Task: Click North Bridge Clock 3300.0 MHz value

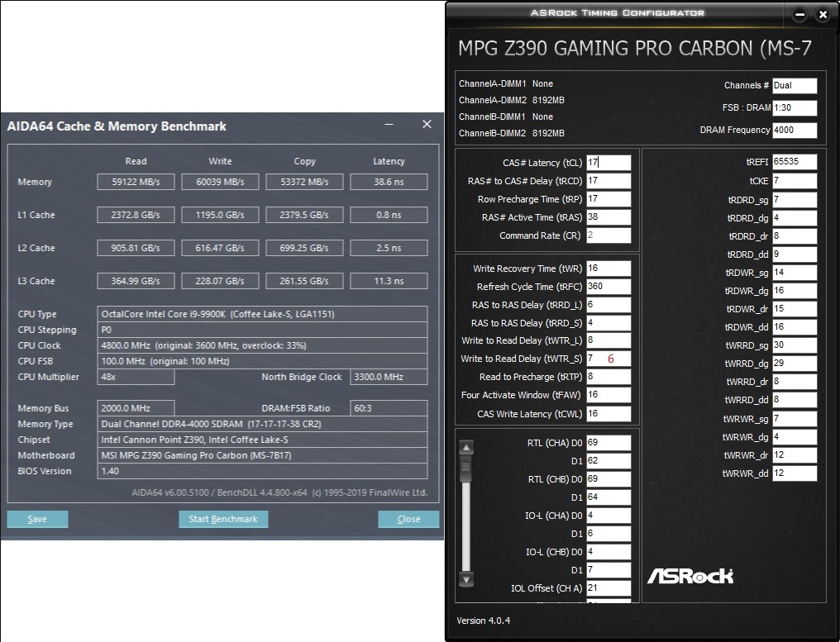Action: [389, 377]
